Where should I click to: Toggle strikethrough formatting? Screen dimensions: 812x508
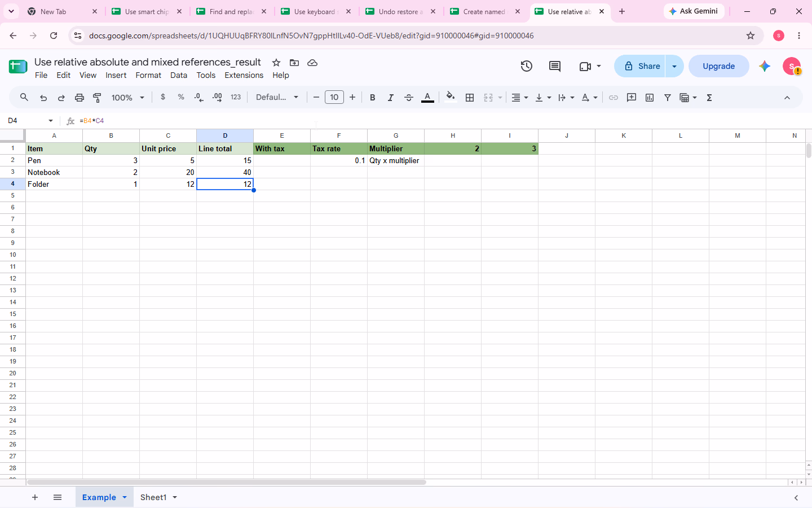coord(409,98)
